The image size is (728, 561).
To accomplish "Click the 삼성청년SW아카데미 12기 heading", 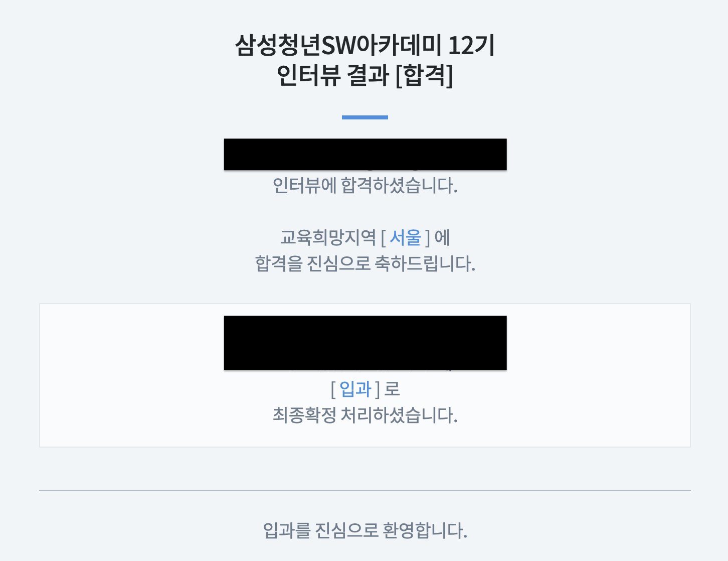I will (365, 46).
